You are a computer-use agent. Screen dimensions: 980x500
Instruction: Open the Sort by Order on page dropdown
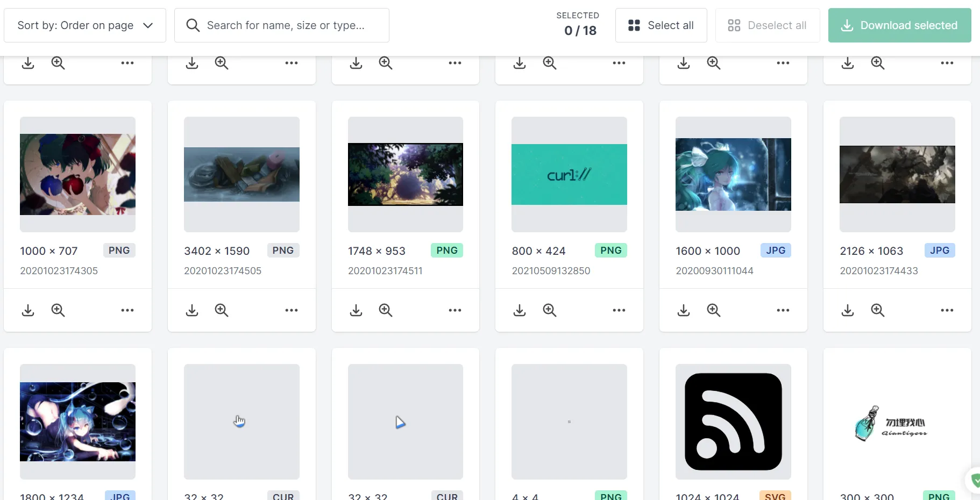[85, 25]
